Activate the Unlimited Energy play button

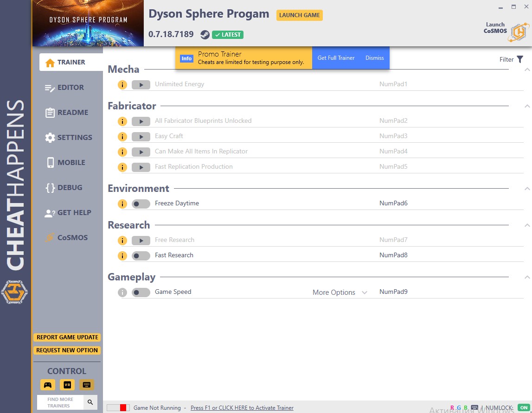(x=141, y=85)
